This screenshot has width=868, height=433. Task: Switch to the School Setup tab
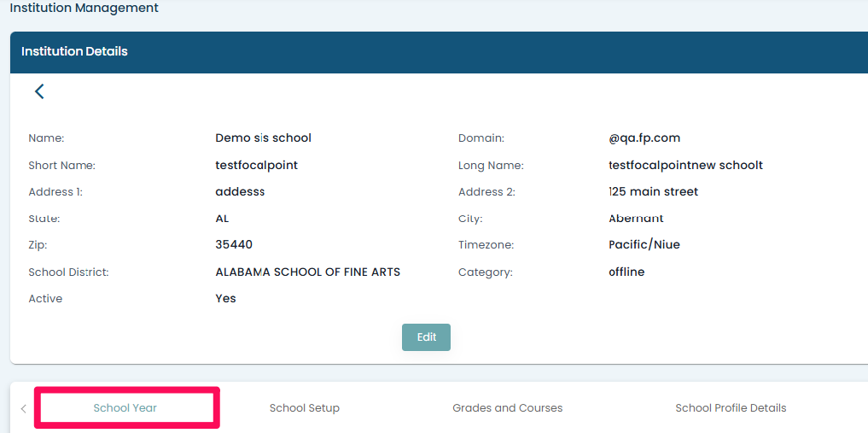click(305, 408)
